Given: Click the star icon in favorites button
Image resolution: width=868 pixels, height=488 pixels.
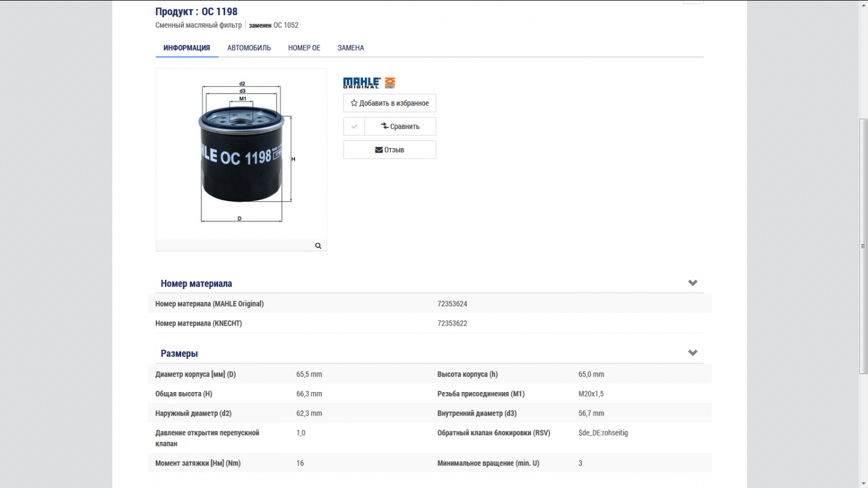Looking at the screenshot, I should click(x=354, y=103).
